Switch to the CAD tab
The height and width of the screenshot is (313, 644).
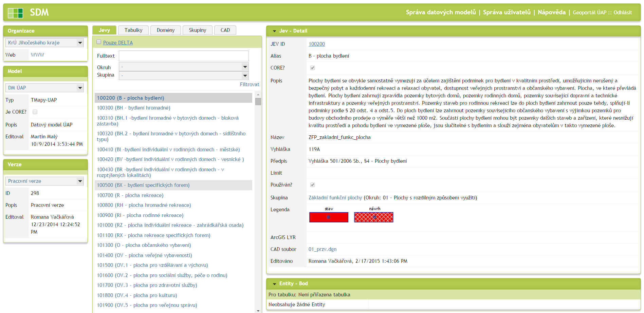[x=225, y=30]
